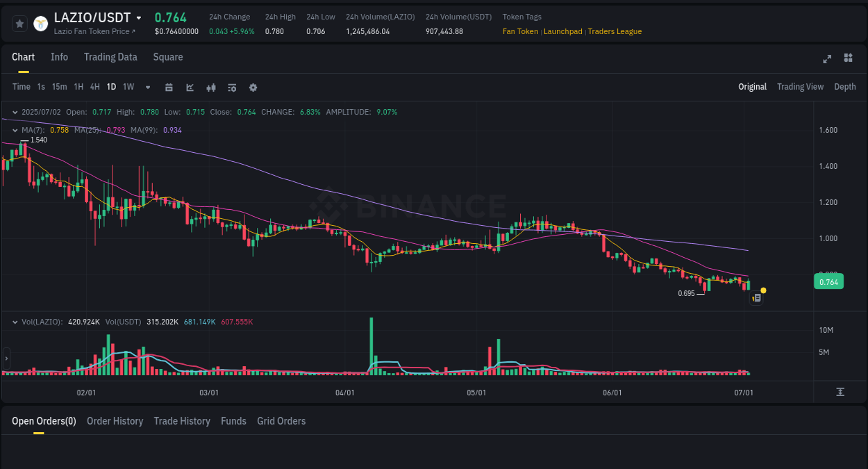Open the overlay options icon next to indicators
This screenshot has height=469, width=868.
[232, 87]
